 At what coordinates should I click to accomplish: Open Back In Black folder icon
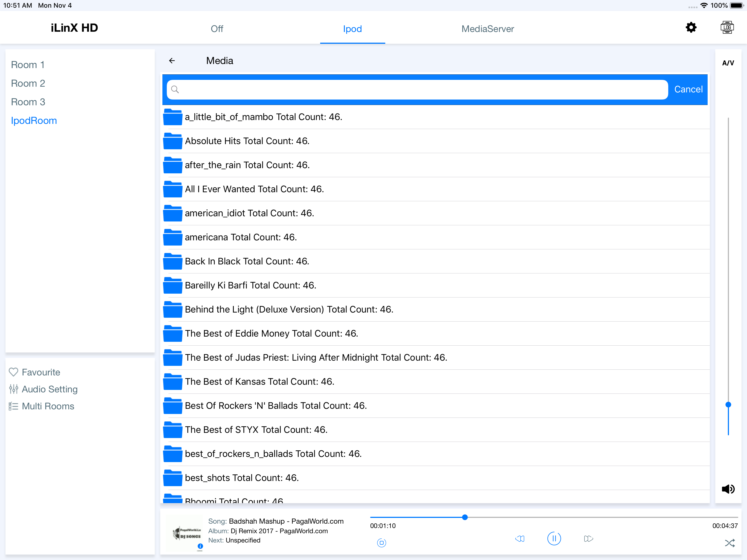click(173, 261)
